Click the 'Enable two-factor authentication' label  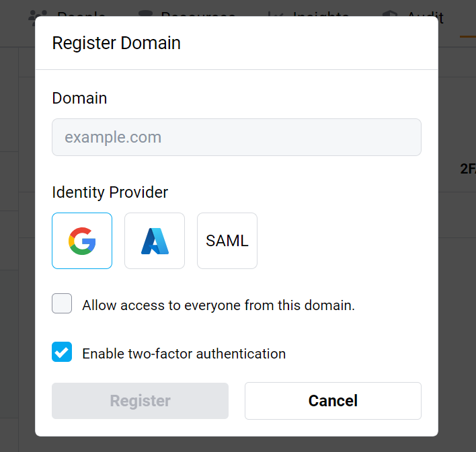click(x=184, y=354)
